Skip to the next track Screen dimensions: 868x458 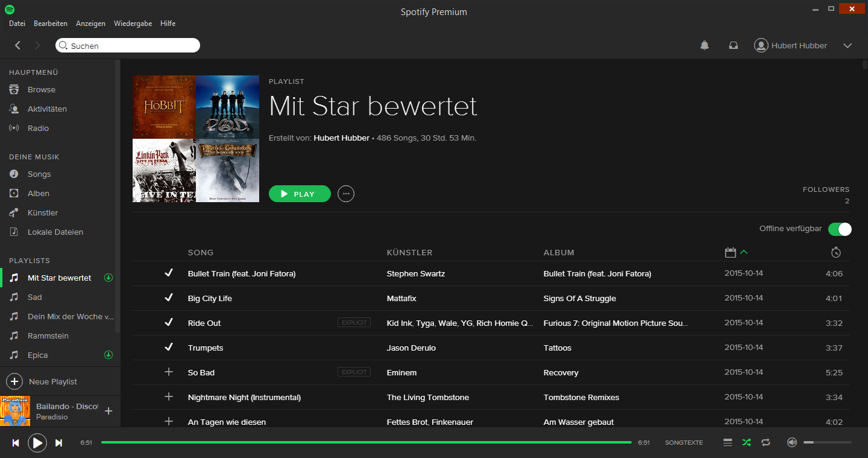[x=58, y=443]
